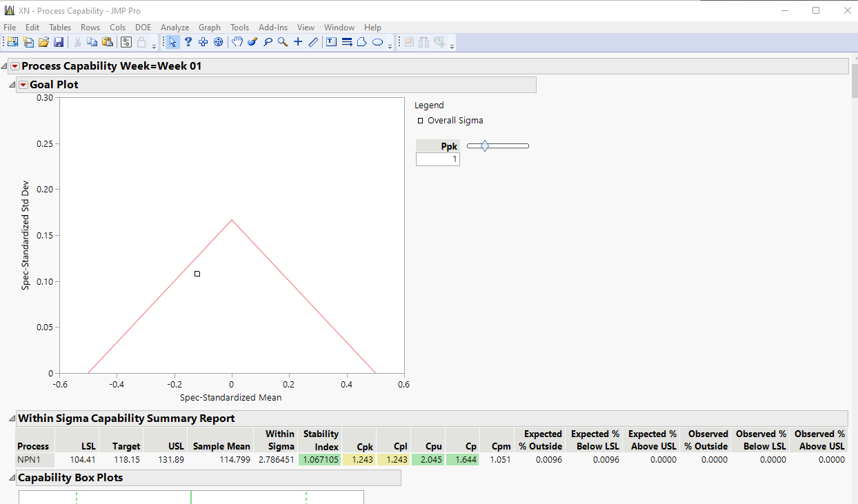The width and height of the screenshot is (858, 504).
Task: Adjust the Ppk slider handle
Action: click(485, 145)
